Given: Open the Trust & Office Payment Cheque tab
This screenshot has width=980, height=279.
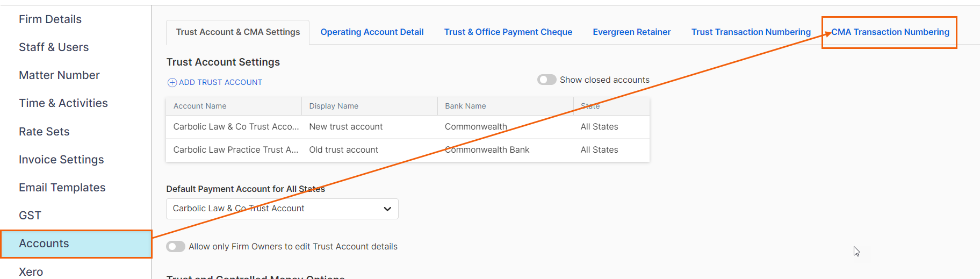Looking at the screenshot, I should pyautogui.click(x=508, y=32).
